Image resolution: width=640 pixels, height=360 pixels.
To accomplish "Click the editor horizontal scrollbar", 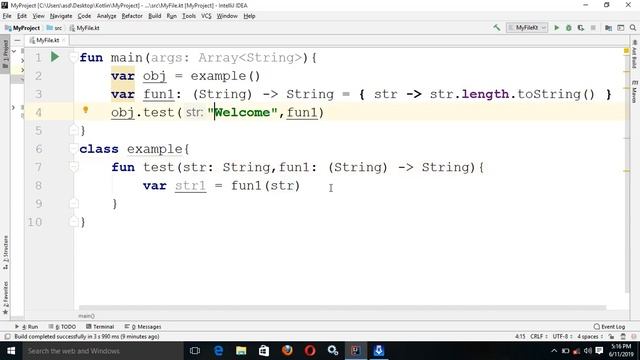I will [342, 308].
